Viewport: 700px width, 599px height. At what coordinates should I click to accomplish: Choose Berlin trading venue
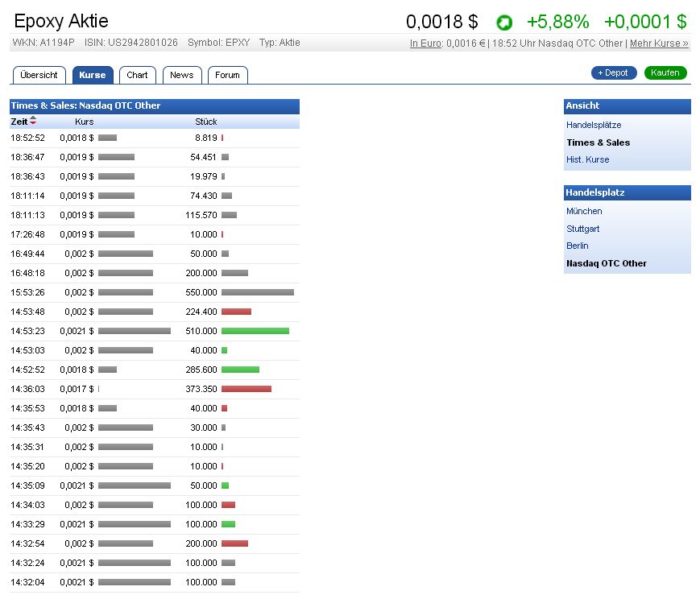577,246
